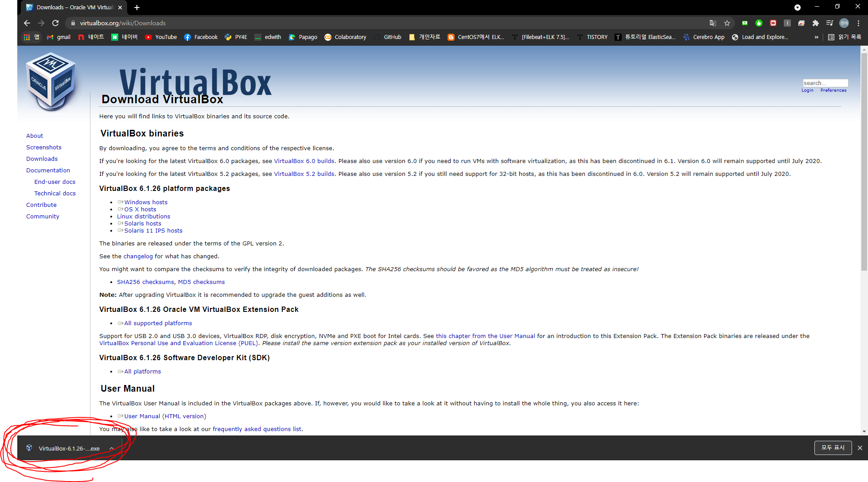Screen dimensions: 868x482
Task: Click the green thumbs-up extension icon
Action: pyautogui.click(x=759, y=23)
